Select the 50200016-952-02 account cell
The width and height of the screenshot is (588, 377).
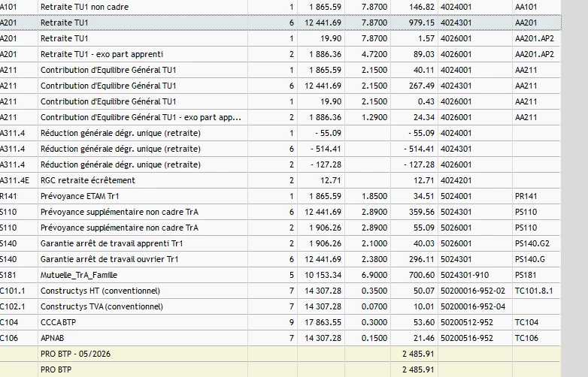click(x=475, y=291)
